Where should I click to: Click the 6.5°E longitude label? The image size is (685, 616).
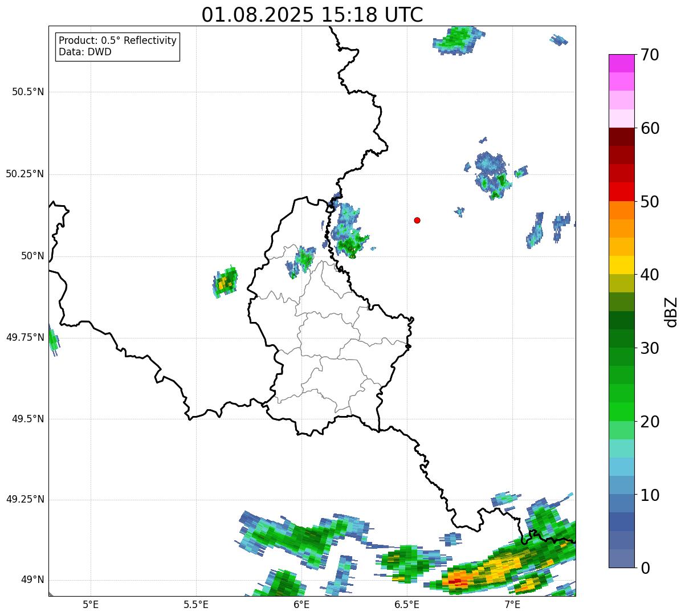pyautogui.click(x=407, y=604)
